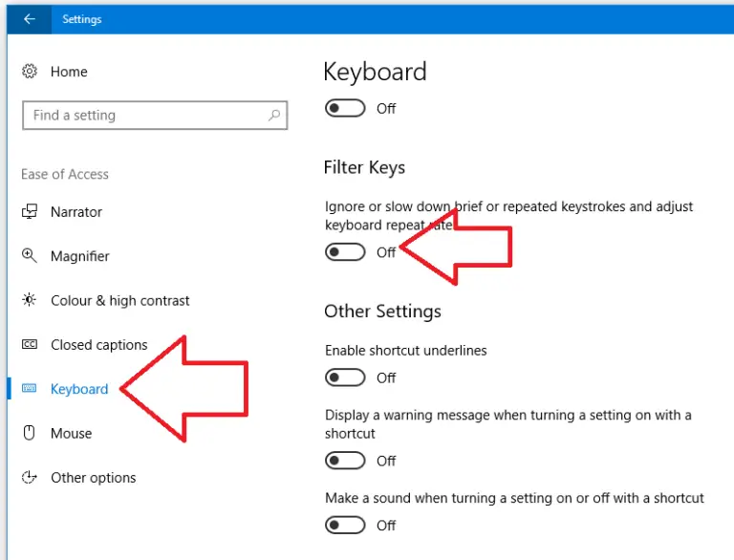Click the Other options icon
Image resolution: width=734 pixels, height=560 pixels.
[31, 478]
